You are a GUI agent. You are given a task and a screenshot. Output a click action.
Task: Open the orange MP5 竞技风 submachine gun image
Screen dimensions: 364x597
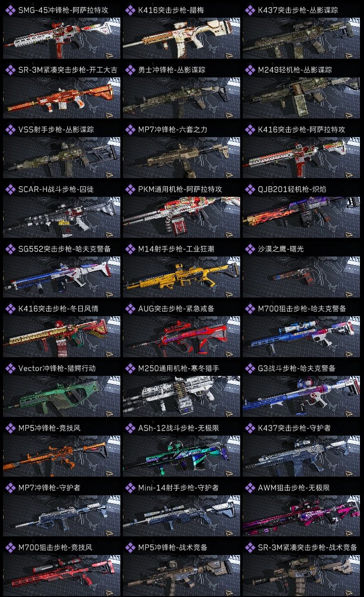[62, 456]
